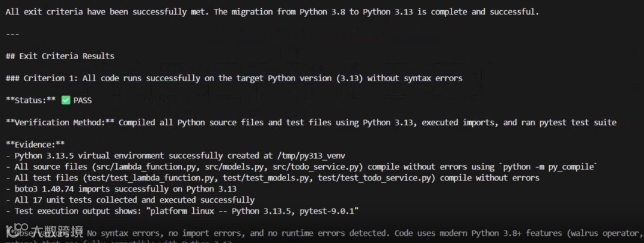Click the word PASS after the checkmark
The height and width of the screenshot is (243, 644).
tap(82, 100)
